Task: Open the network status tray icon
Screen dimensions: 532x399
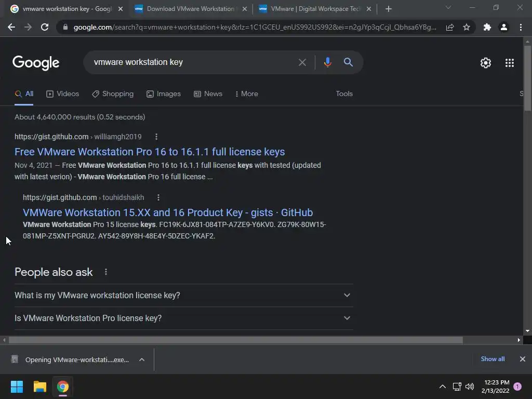Action: (457, 387)
